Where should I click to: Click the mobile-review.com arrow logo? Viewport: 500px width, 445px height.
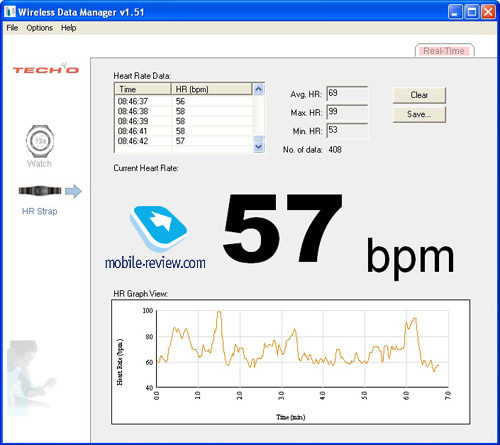coord(158,228)
